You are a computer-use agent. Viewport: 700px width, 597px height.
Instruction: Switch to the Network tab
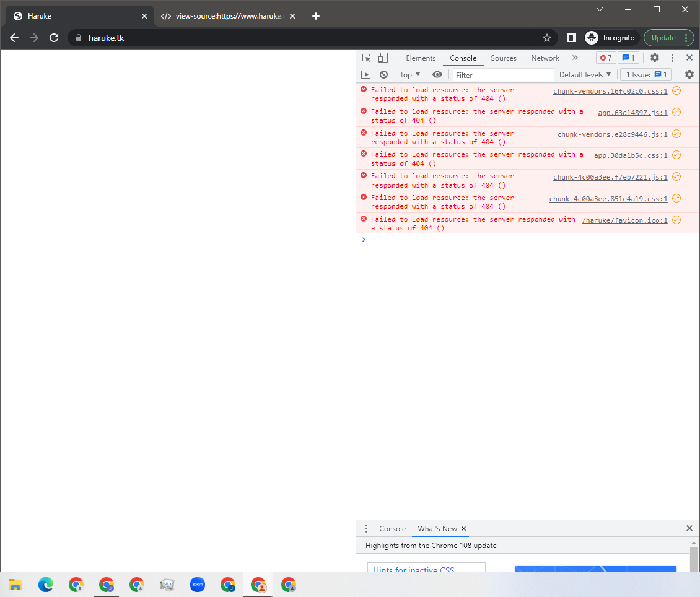pos(545,58)
